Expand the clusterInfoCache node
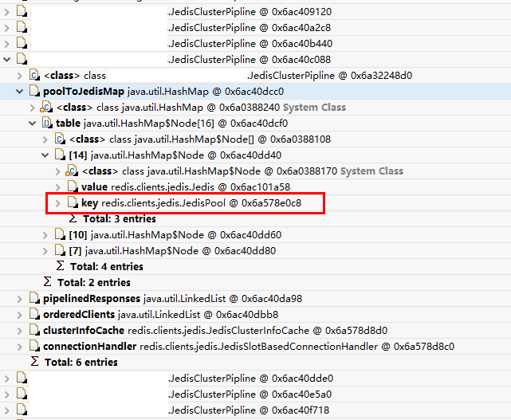This screenshot has width=511, height=420. pyautogui.click(x=20, y=331)
